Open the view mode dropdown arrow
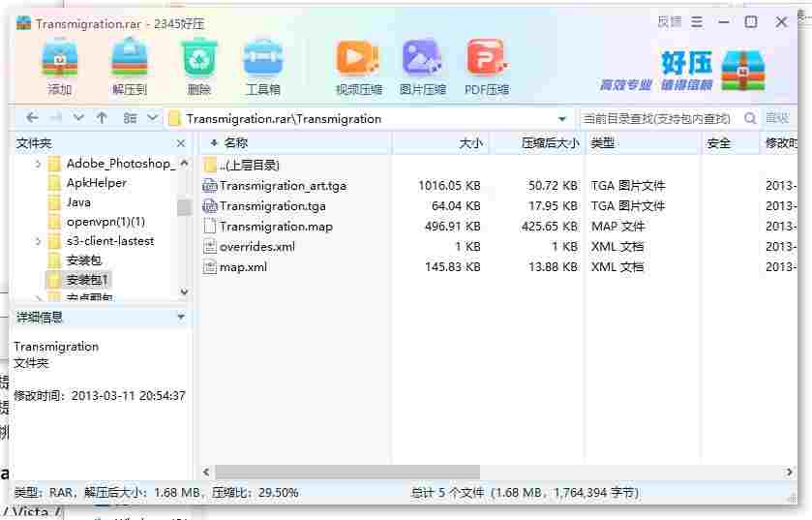The width and height of the screenshot is (812, 520). (x=152, y=118)
